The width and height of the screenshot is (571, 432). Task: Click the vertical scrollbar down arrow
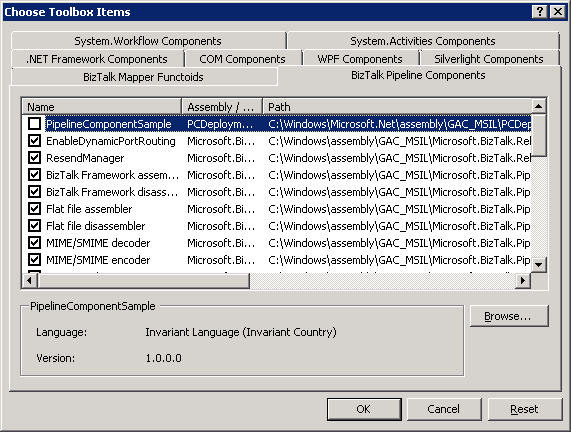539,264
